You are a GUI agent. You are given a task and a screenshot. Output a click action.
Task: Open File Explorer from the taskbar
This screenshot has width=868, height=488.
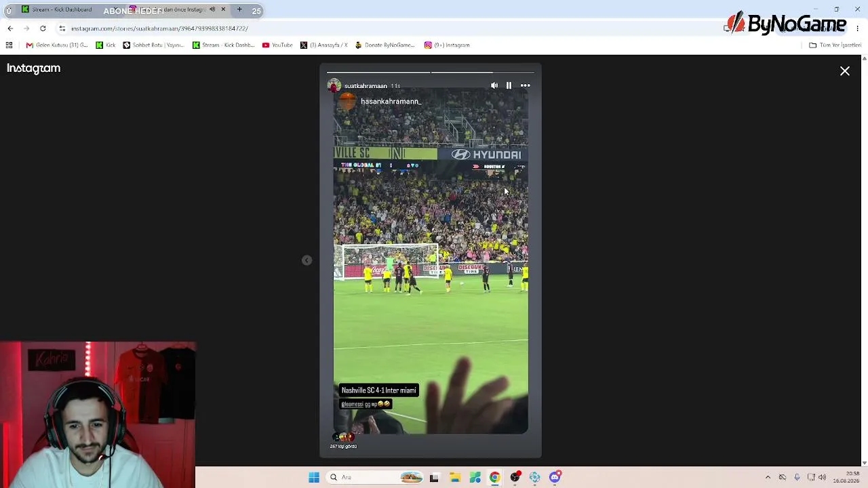point(455,477)
